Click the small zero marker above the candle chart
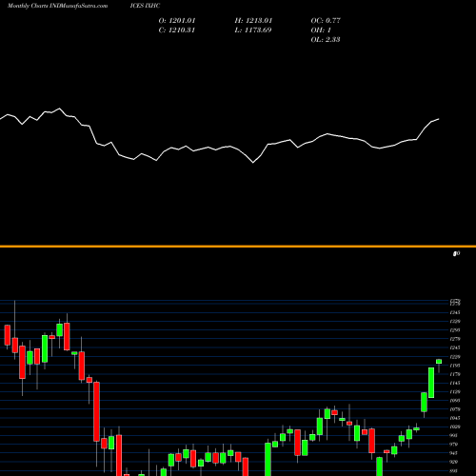The height and width of the screenshot is (476, 476). (456, 253)
